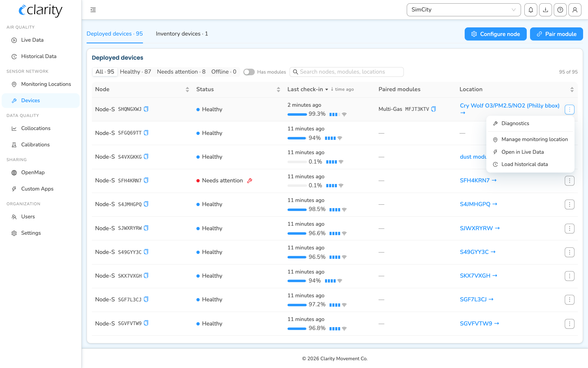Viewport: 588px width, 368px height.
Task: Open SGVFVTW9 location link
Action: [479, 323]
